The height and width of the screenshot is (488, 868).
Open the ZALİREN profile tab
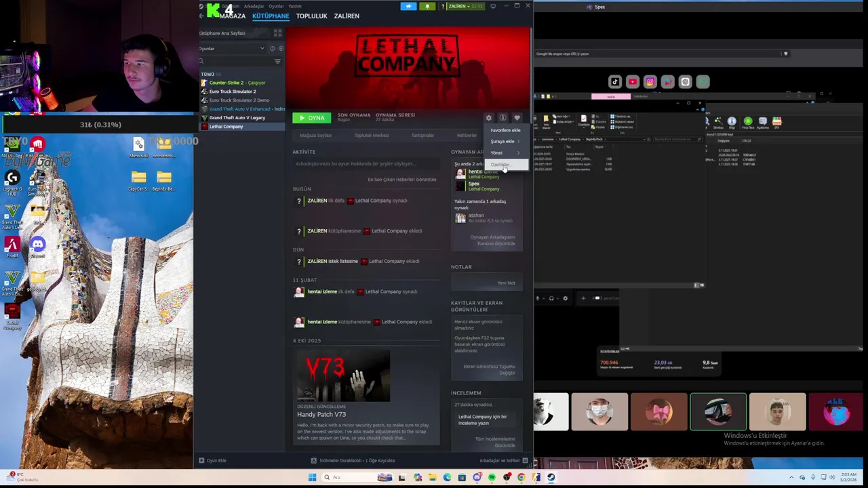[347, 16]
